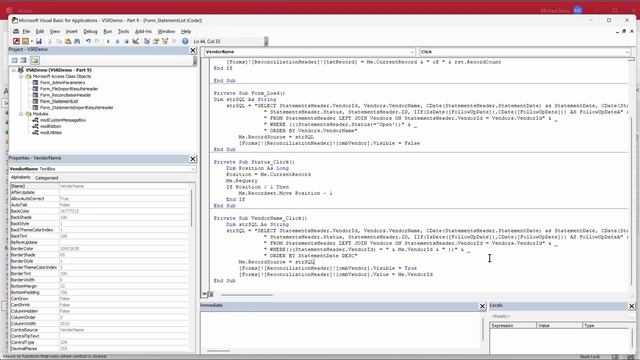The image size is (640, 360).
Task: Save the project with the floppy disk icon
Action: pos(39,41)
